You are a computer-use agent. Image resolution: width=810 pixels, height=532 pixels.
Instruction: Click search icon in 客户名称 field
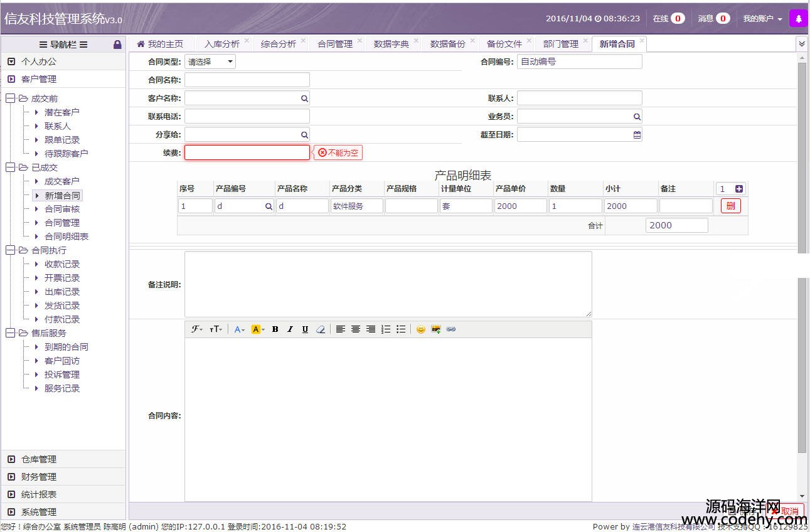304,98
